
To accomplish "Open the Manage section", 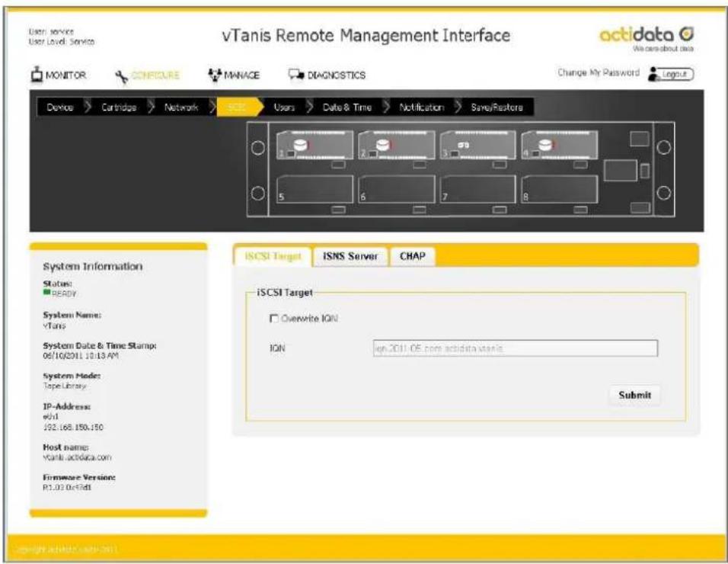I will (x=234, y=75).
